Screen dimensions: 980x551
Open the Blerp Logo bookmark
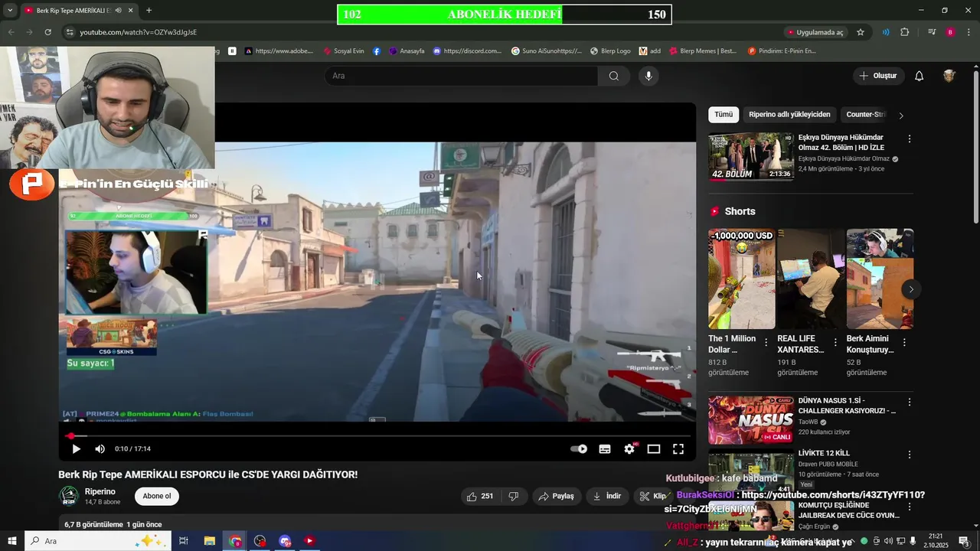(610, 51)
